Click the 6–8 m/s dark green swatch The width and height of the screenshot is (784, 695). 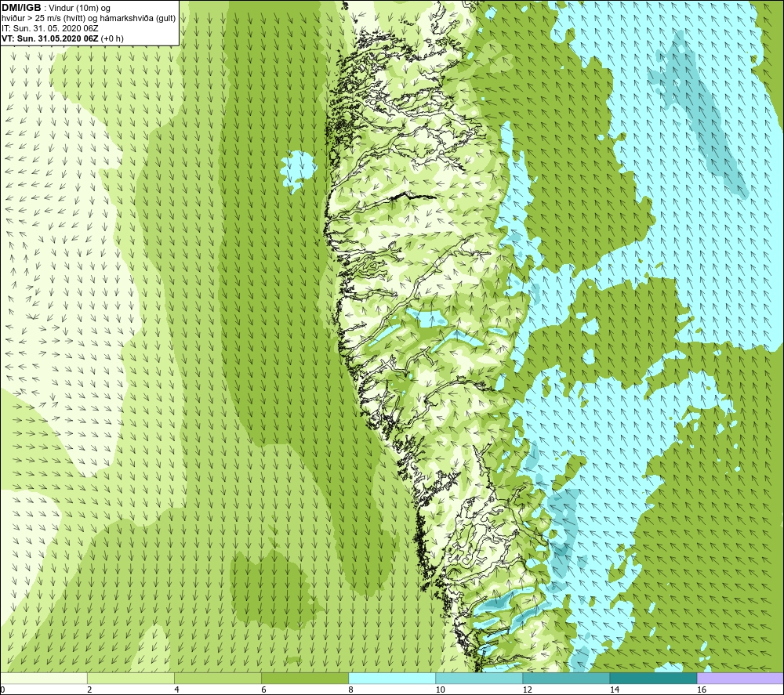click(304, 678)
